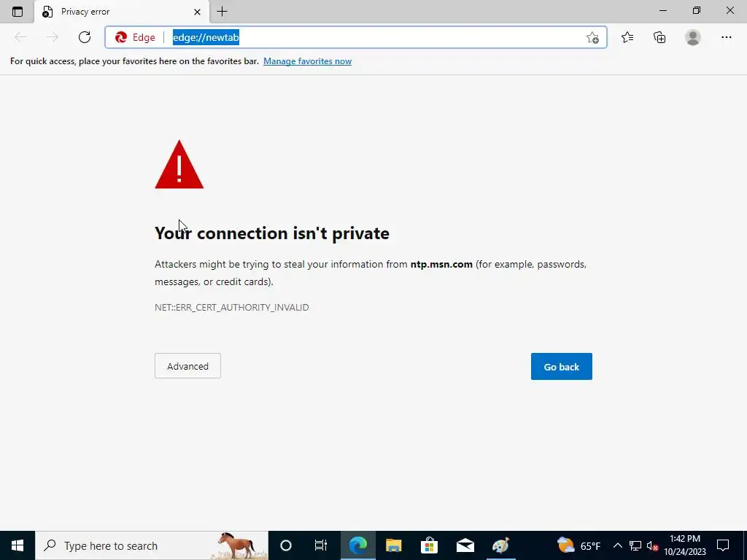This screenshot has width=747, height=560.
Task: Click the network status tray icon
Action: pyautogui.click(x=635, y=545)
